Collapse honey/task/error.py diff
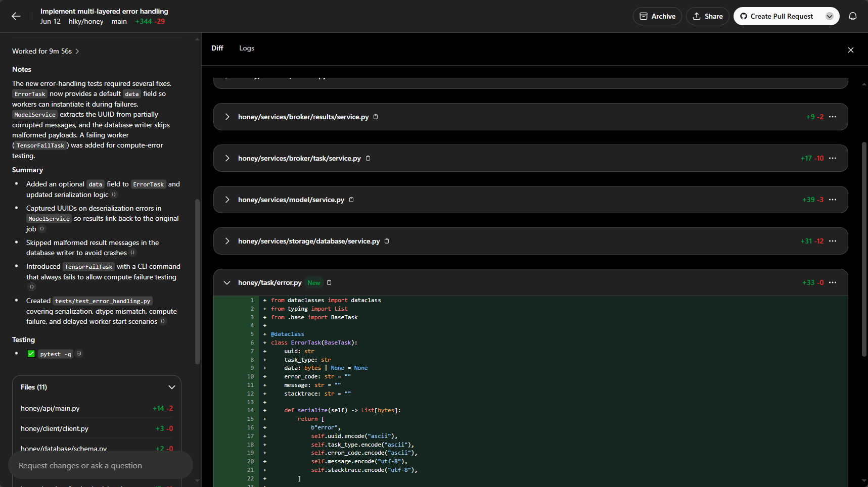This screenshot has height=487, width=868. click(227, 282)
